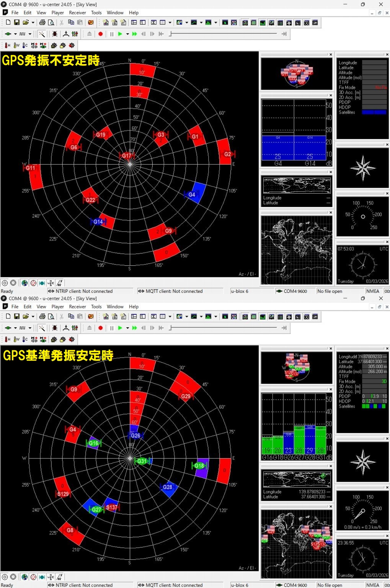Image resolution: width=390 pixels, height=588 pixels.
Task: Click the Hotstart 'H' icon in the bottom window
Action: tap(7, 340)
